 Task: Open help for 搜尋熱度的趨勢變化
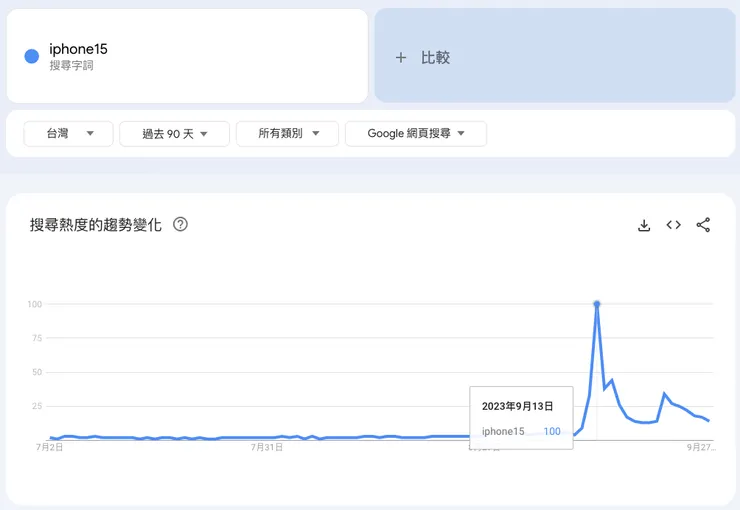coord(180,224)
